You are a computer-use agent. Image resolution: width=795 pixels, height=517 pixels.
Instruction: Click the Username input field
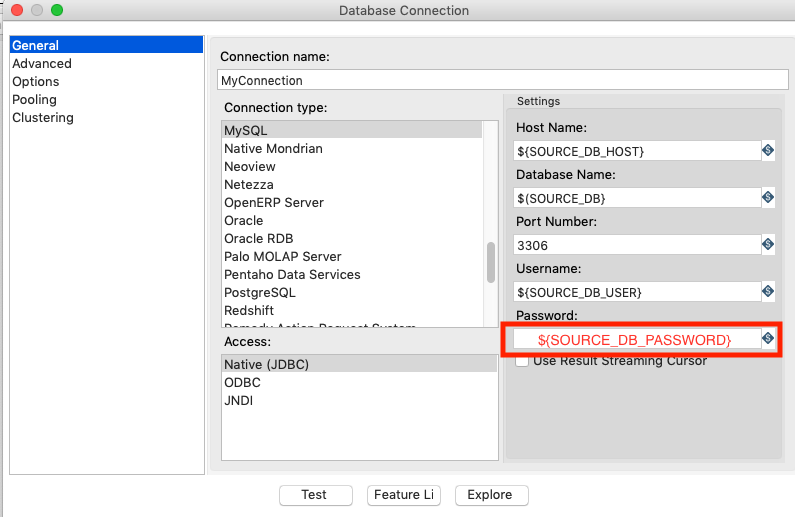coord(637,292)
